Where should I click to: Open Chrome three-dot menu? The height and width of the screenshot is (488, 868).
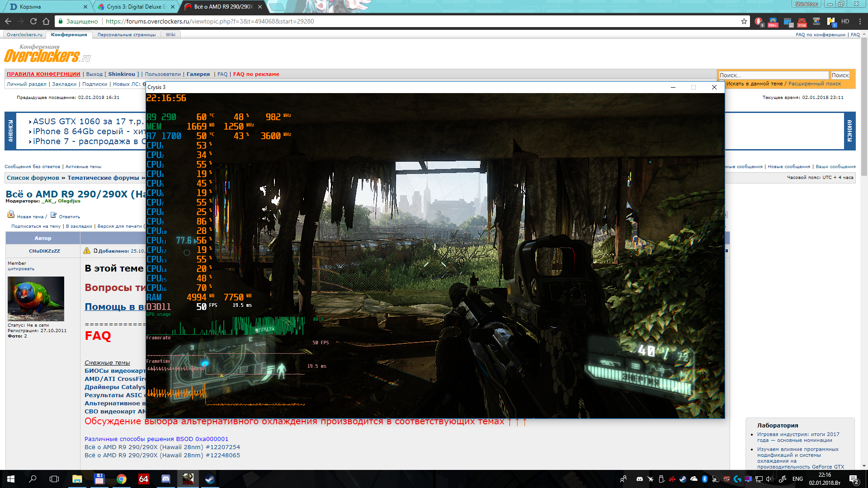point(860,21)
